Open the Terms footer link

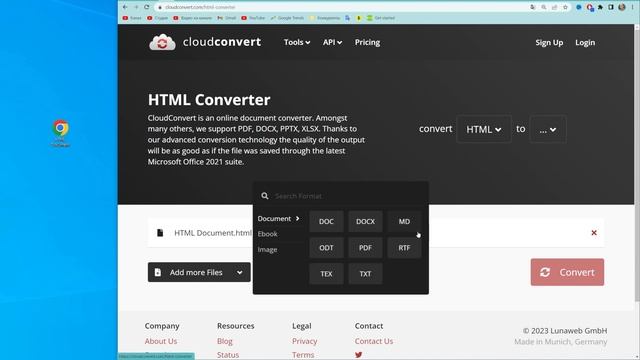click(303, 355)
